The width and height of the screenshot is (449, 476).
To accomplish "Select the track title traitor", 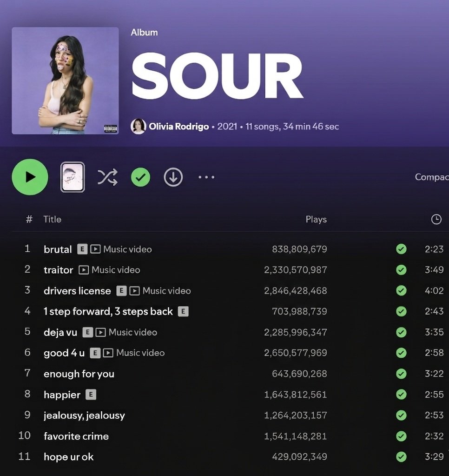I will 58,270.
